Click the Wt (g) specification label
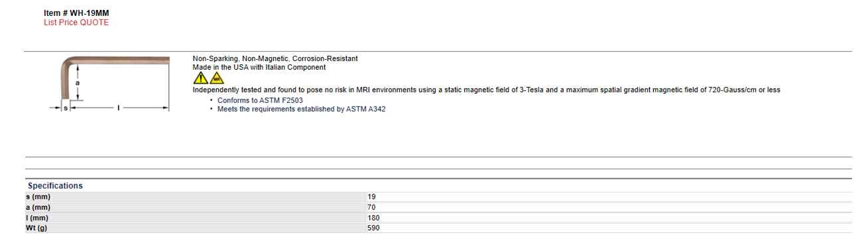Viewport: 868px width, 247px height. (36, 228)
